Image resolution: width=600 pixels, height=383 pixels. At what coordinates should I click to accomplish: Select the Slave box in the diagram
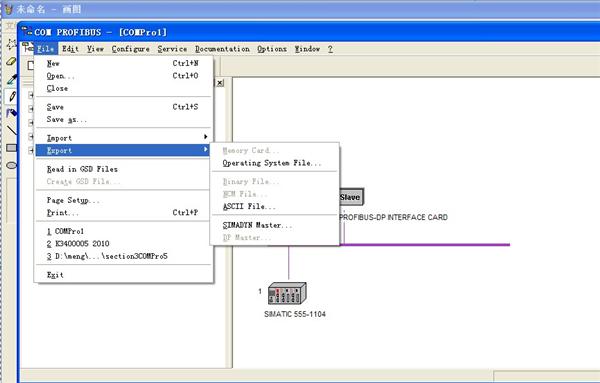[351, 197]
